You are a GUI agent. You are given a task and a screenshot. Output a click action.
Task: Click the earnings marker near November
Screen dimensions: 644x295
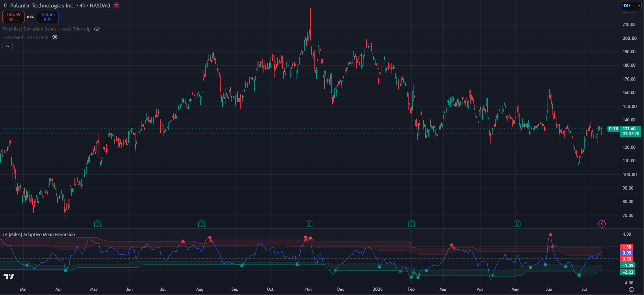[x=309, y=224]
